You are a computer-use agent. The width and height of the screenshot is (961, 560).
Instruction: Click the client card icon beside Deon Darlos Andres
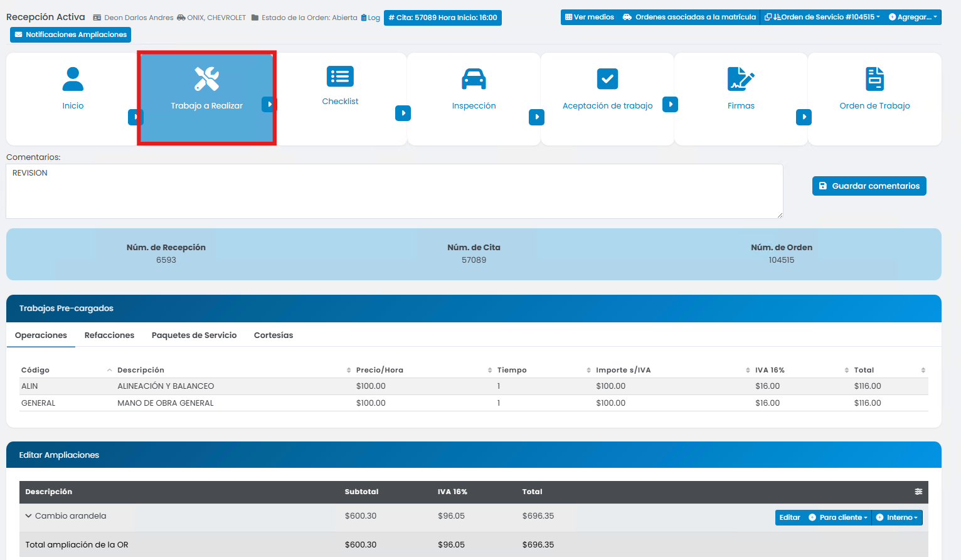pos(97,18)
